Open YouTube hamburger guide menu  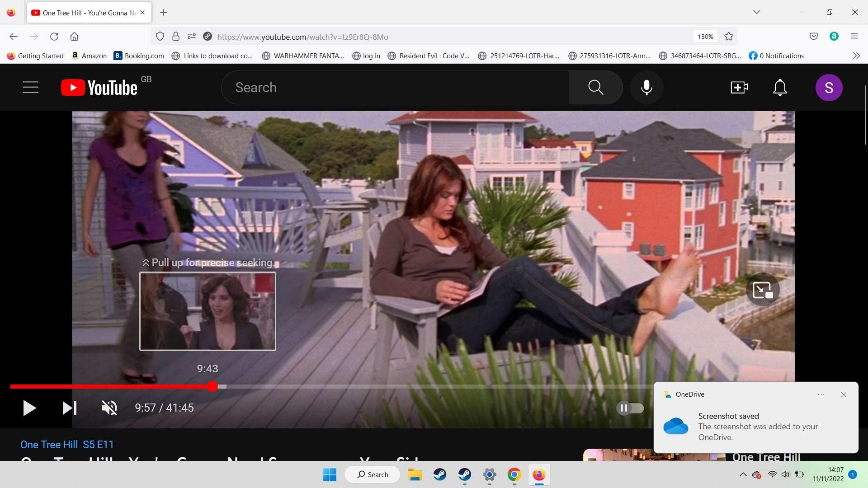(x=31, y=87)
